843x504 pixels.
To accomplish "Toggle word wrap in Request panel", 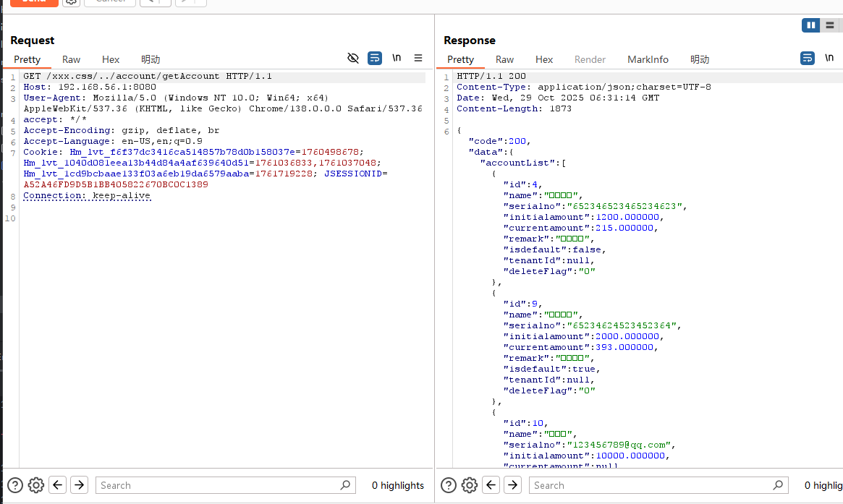I will click(375, 58).
